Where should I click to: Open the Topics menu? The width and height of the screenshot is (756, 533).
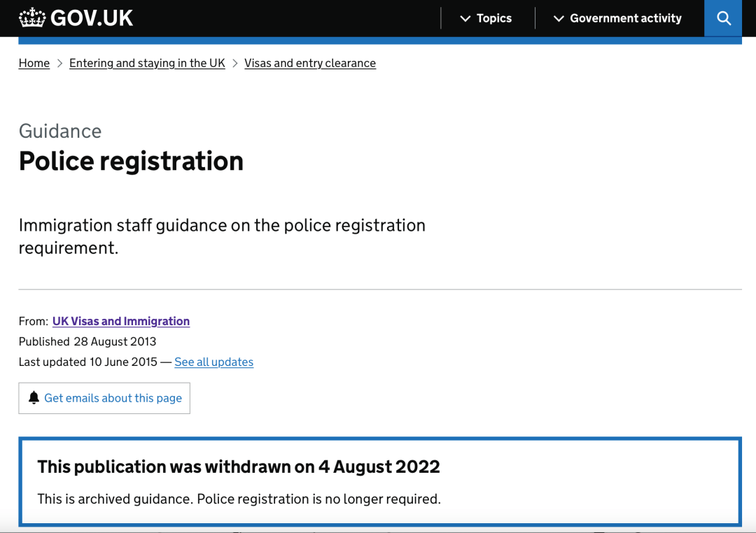click(486, 18)
